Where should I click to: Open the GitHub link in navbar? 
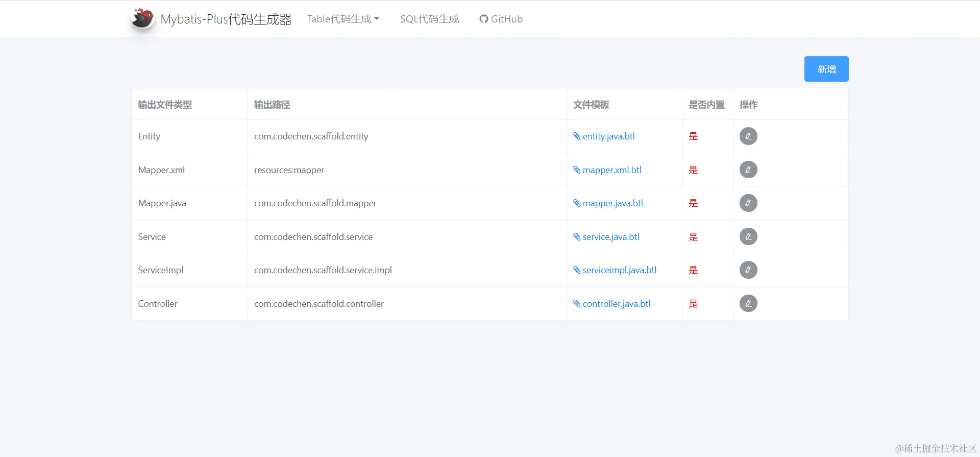point(501,19)
